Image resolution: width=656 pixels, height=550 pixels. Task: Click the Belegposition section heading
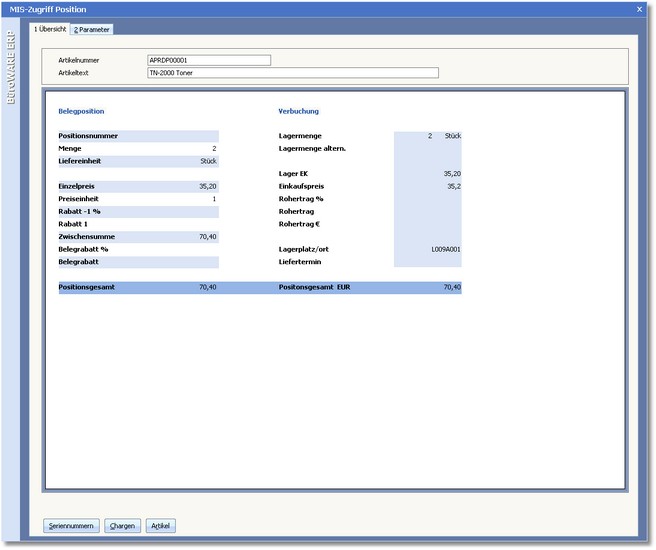pyautogui.click(x=81, y=111)
